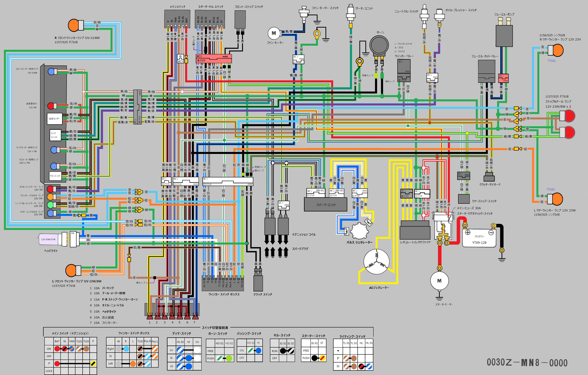
Task: Click the 'スターター・スイッチ' table title
Action: tap(313, 336)
